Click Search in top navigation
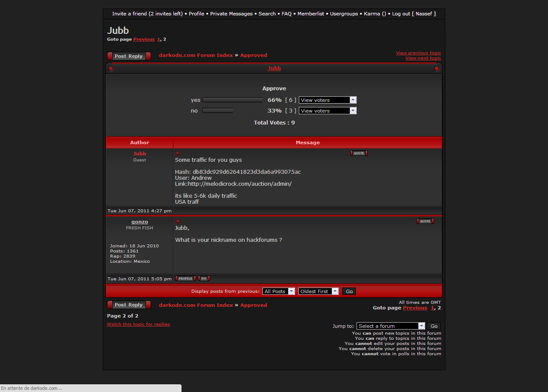548x392 pixels. point(267,14)
